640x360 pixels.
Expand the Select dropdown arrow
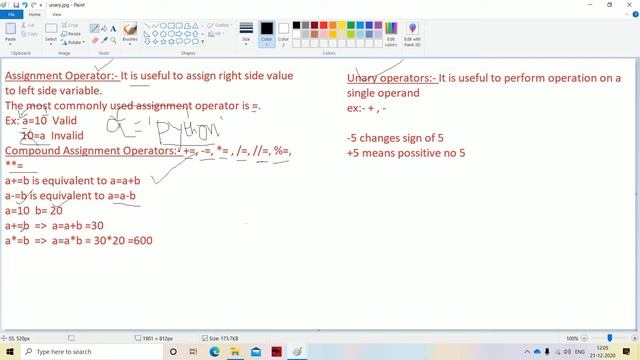pyautogui.click(x=51, y=44)
